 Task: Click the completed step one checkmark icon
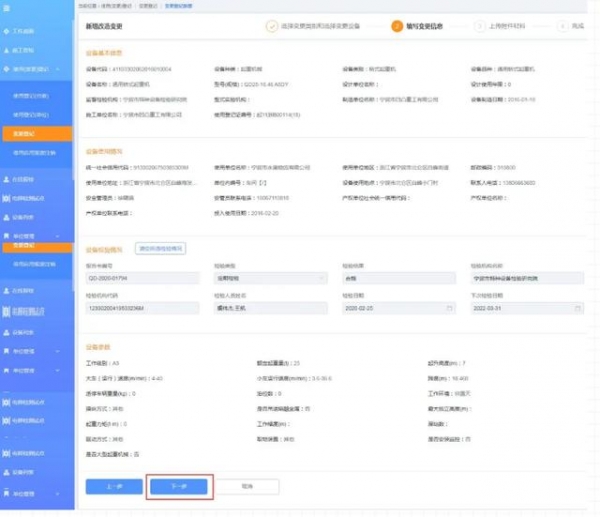tap(271, 26)
